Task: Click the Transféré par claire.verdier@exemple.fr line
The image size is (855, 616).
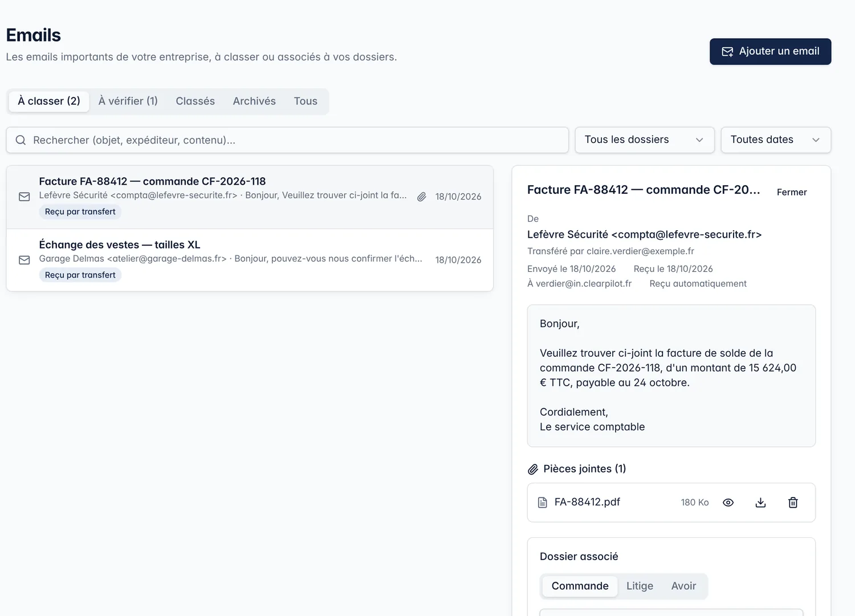Action: point(610,251)
